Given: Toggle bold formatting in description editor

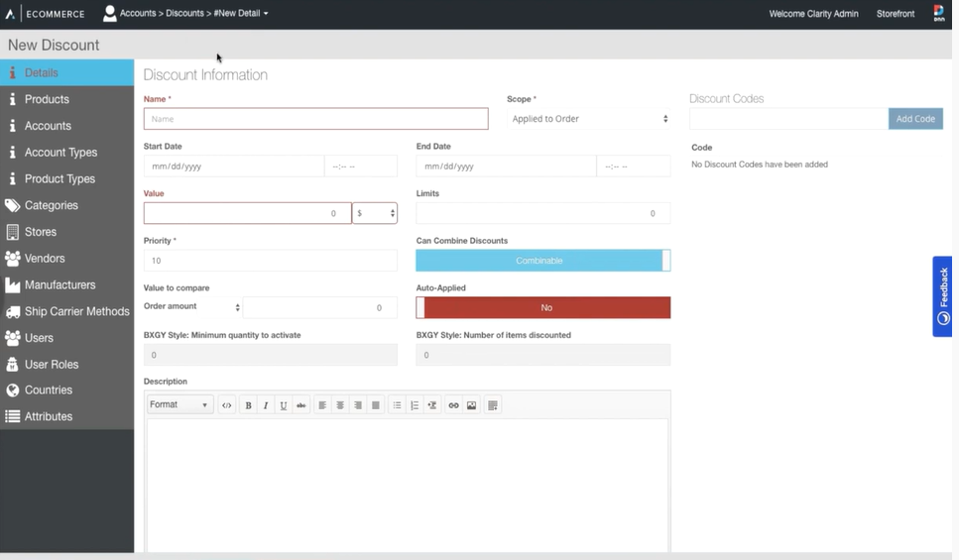Looking at the screenshot, I should coord(248,405).
